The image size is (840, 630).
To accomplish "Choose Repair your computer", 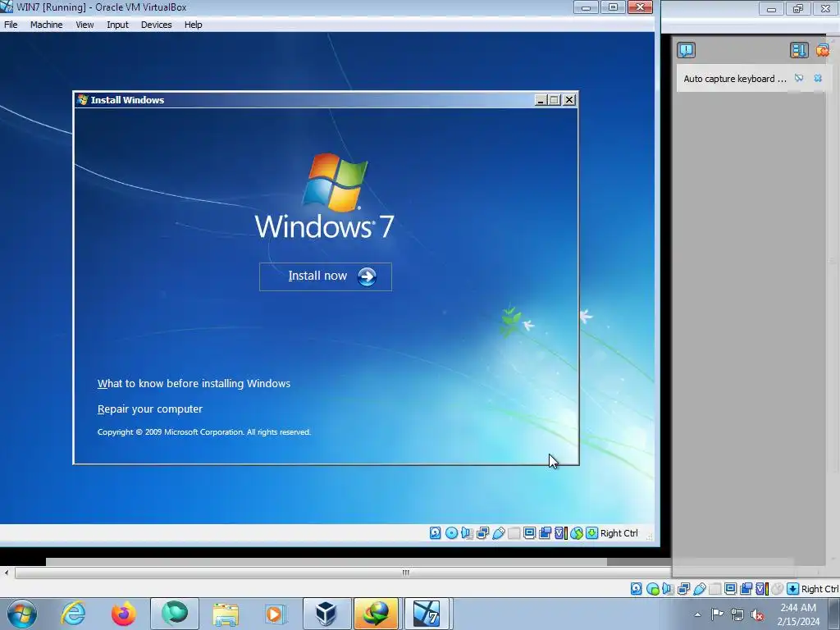I will pyautogui.click(x=150, y=409).
